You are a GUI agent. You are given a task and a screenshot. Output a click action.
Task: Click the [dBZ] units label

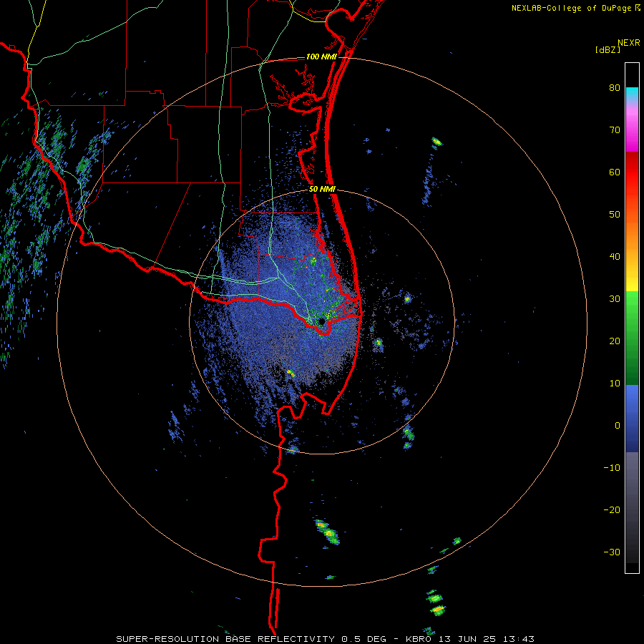608,50
